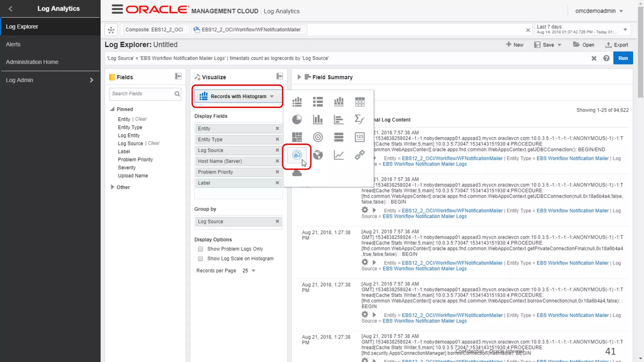Select the Problem Priority pinned field
Viewport: 644px width, 362px height.
(x=135, y=160)
